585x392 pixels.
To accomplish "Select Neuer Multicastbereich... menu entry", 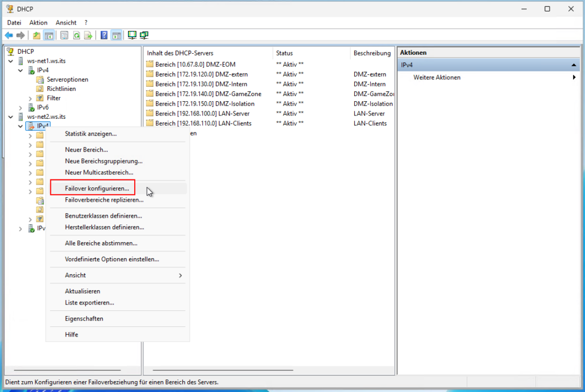I will (x=118, y=173).
